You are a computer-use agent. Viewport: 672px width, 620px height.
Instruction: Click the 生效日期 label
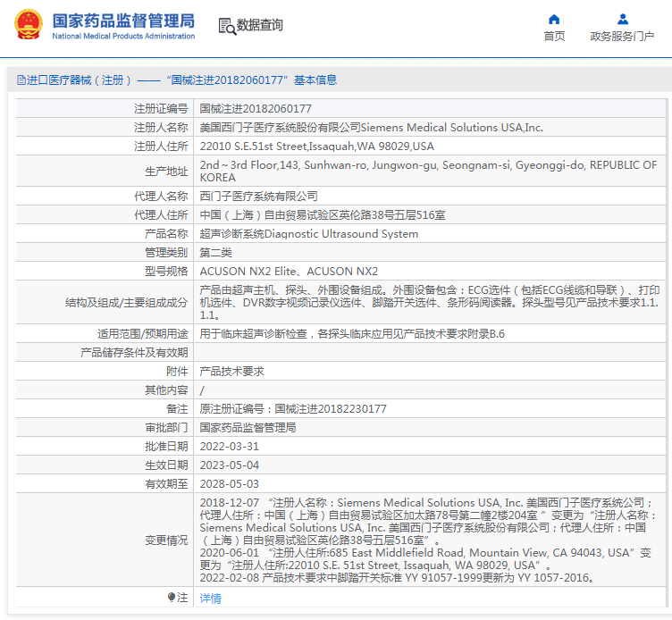(166, 465)
